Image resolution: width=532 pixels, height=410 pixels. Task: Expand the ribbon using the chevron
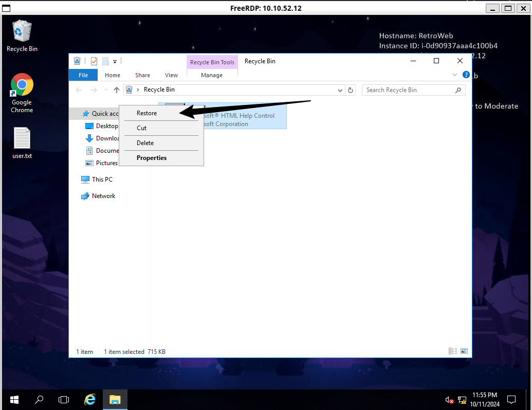click(455, 75)
